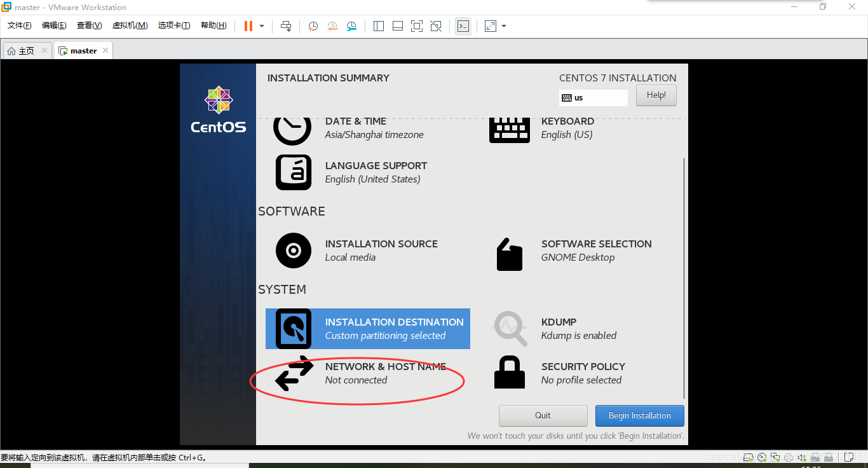Expand the stretch display dropdown arrow

(x=504, y=26)
